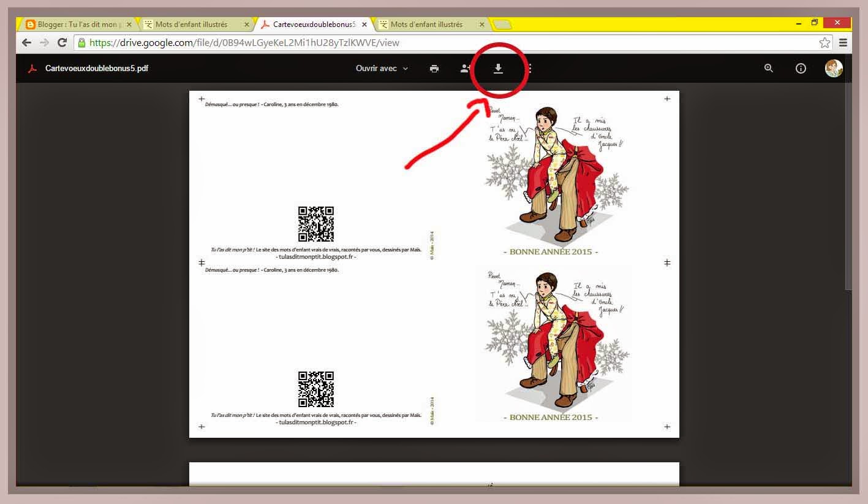The height and width of the screenshot is (504, 868).
Task: Show file details info icon
Action: click(801, 69)
